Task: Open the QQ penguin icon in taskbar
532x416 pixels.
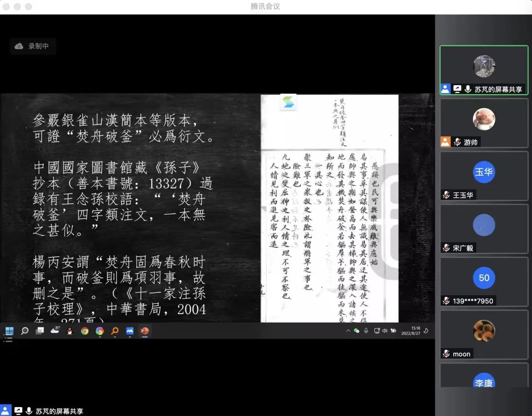Action: tap(69, 331)
